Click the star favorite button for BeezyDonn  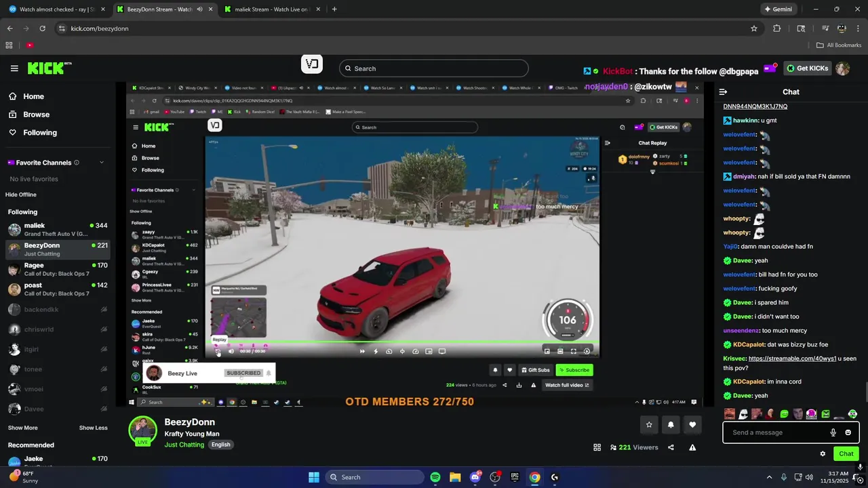[x=649, y=425]
